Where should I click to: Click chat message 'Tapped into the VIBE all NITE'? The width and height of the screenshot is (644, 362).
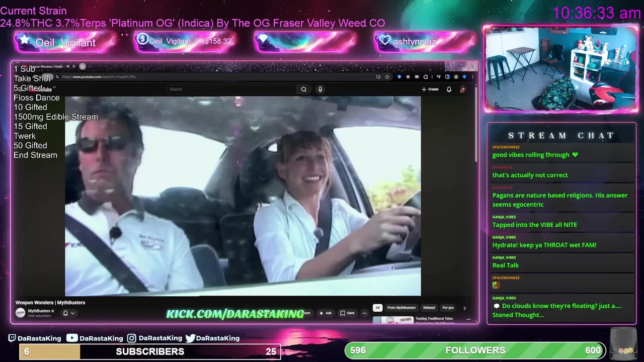[x=535, y=225]
